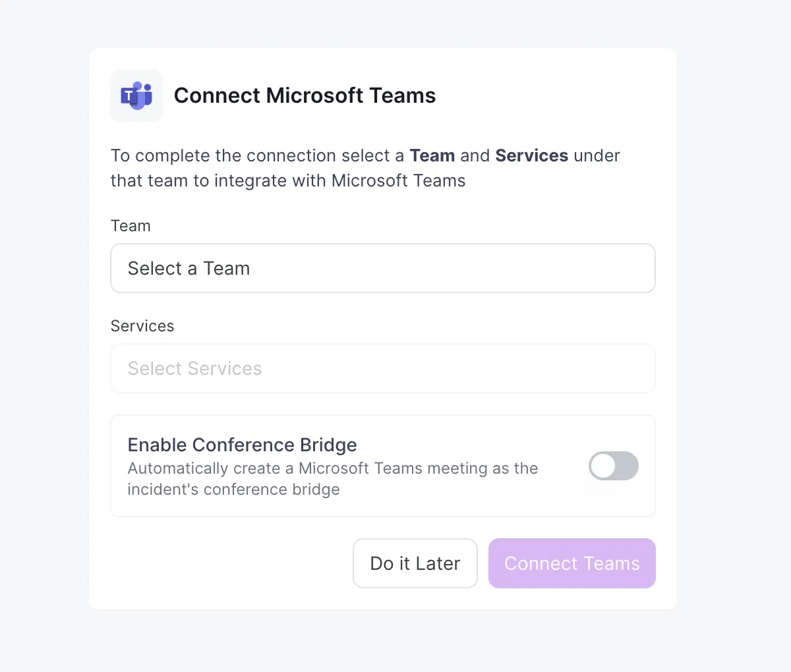
Task: Click the Microsoft Teams logo icon
Action: pyautogui.click(x=136, y=96)
